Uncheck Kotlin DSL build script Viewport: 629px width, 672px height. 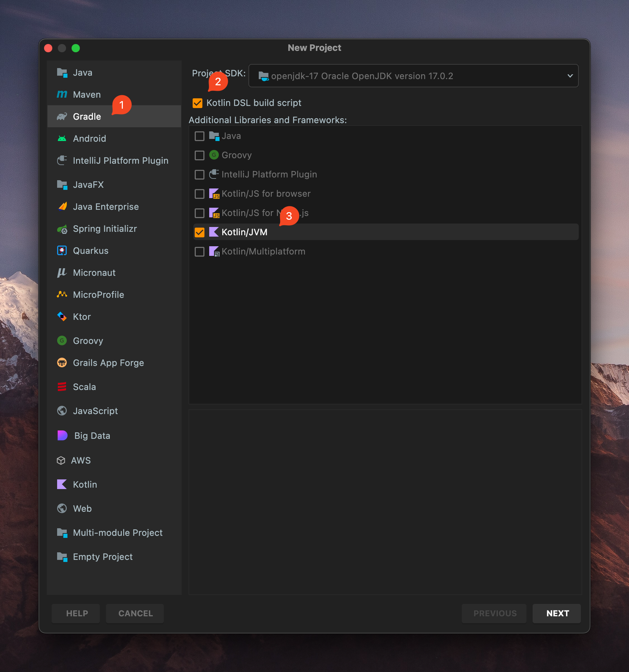pos(198,103)
